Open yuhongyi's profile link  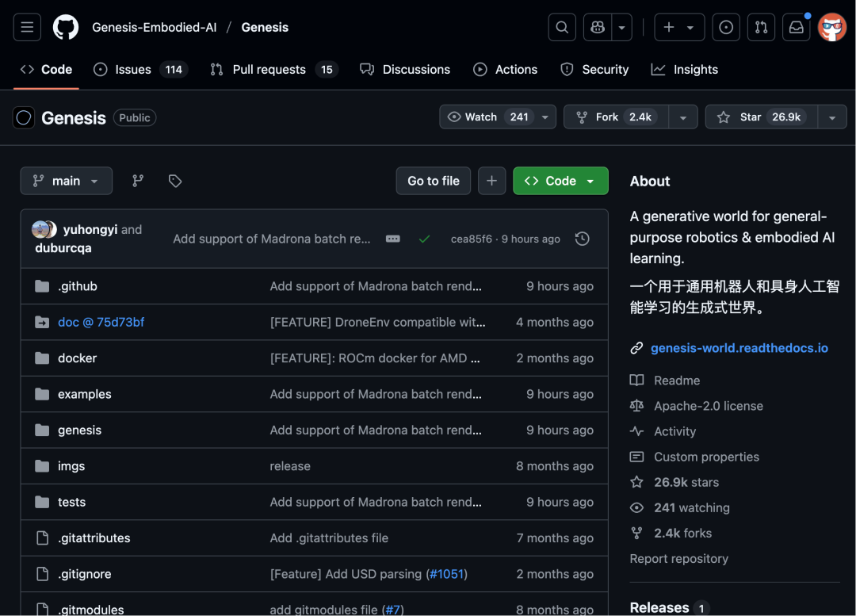pos(90,229)
